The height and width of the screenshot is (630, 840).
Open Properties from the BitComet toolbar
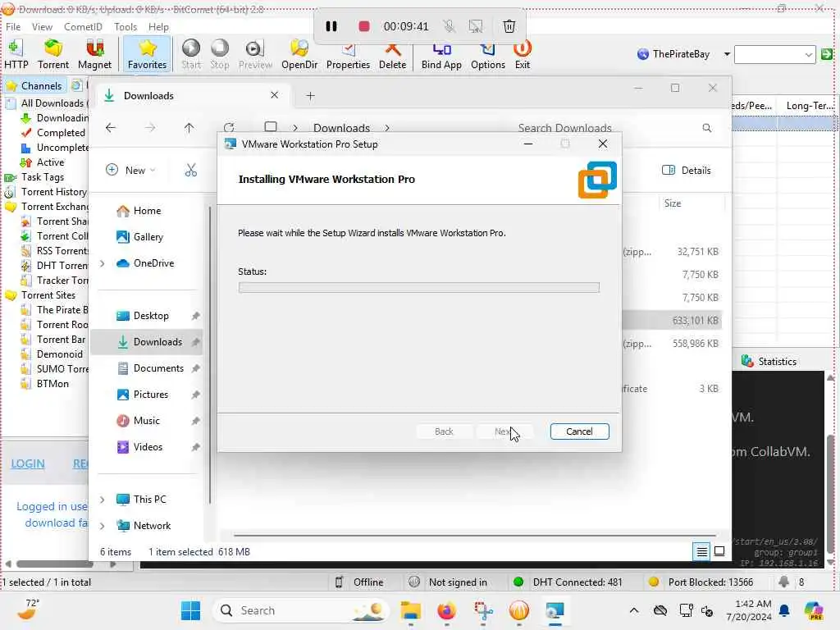(x=348, y=54)
